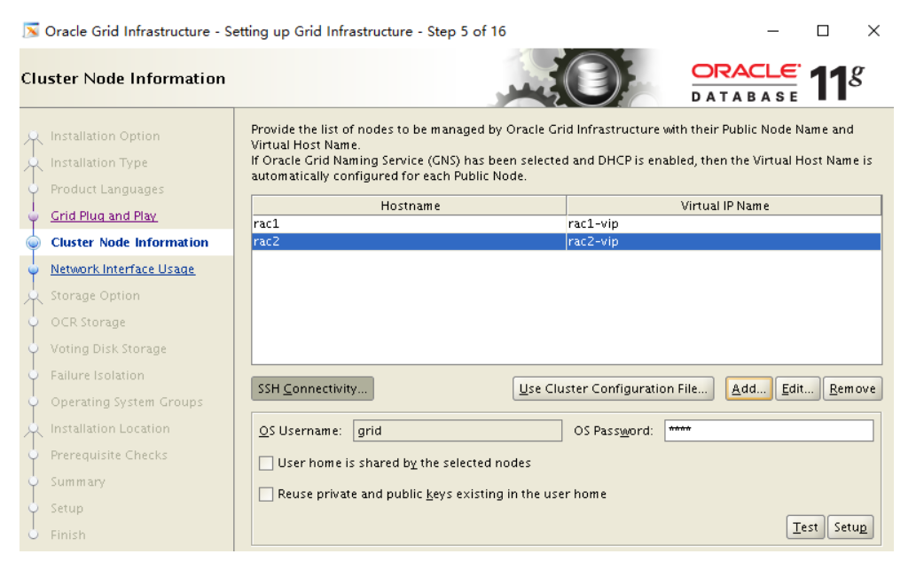Click the Grid Plug and Play step bullet

point(34,216)
